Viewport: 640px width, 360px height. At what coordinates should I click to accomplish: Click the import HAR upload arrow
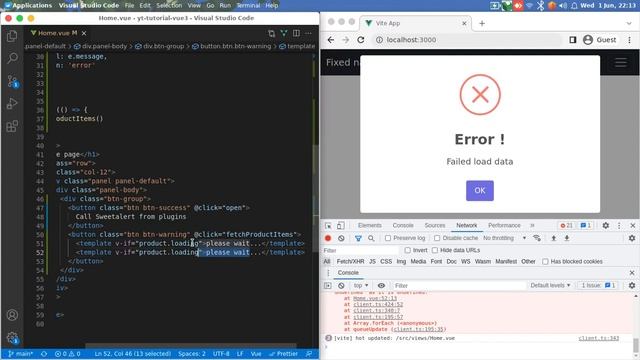(554, 238)
